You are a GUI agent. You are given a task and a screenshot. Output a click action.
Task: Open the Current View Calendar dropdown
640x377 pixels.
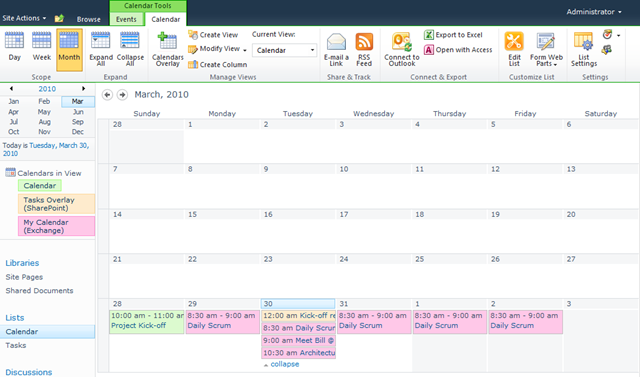pos(284,50)
